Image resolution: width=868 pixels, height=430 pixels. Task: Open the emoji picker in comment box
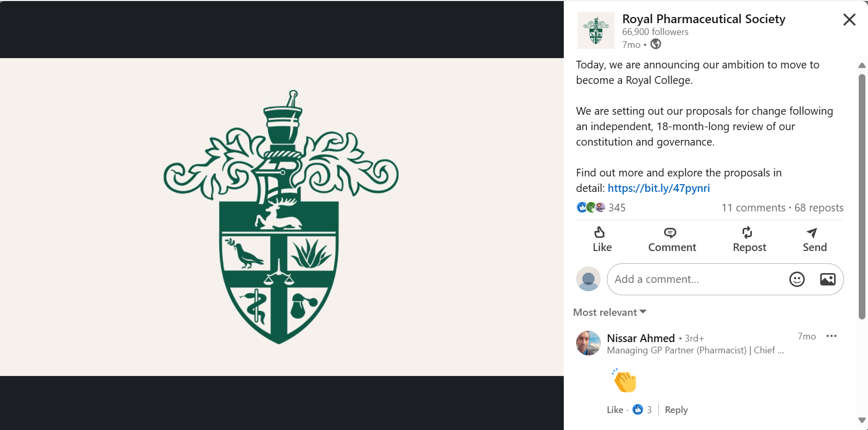pyautogui.click(x=797, y=279)
